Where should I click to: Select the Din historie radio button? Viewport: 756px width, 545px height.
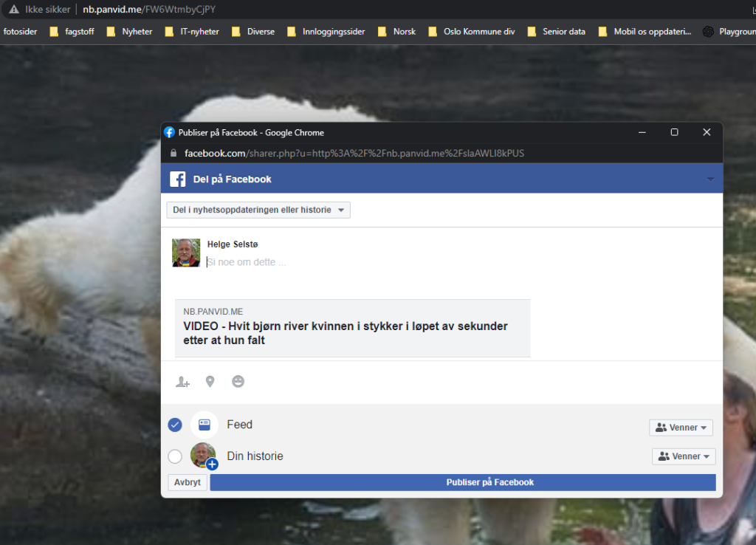click(x=175, y=456)
